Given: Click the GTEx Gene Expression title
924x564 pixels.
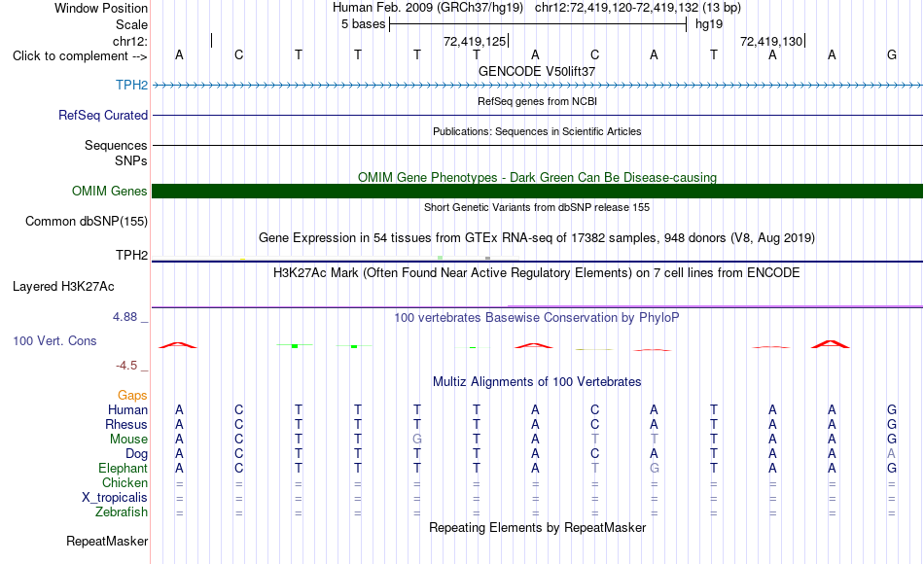Looking at the screenshot, I should [537, 238].
